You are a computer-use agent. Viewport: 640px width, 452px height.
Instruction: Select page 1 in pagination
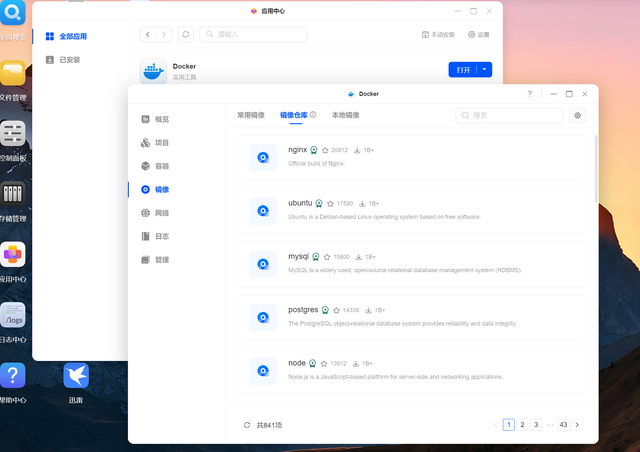509,425
